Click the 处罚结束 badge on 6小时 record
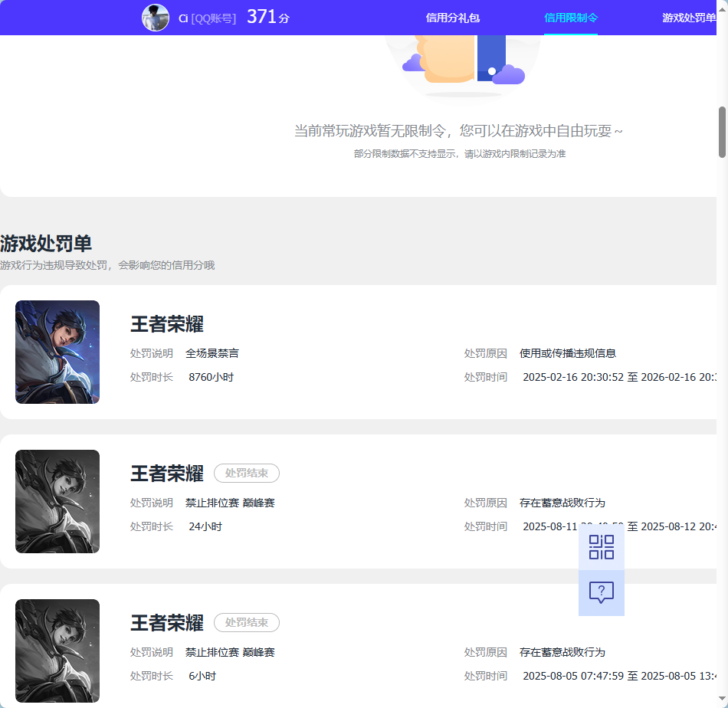Image resolution: width=728 pixels, height=708 pixels. pos(247,623)
